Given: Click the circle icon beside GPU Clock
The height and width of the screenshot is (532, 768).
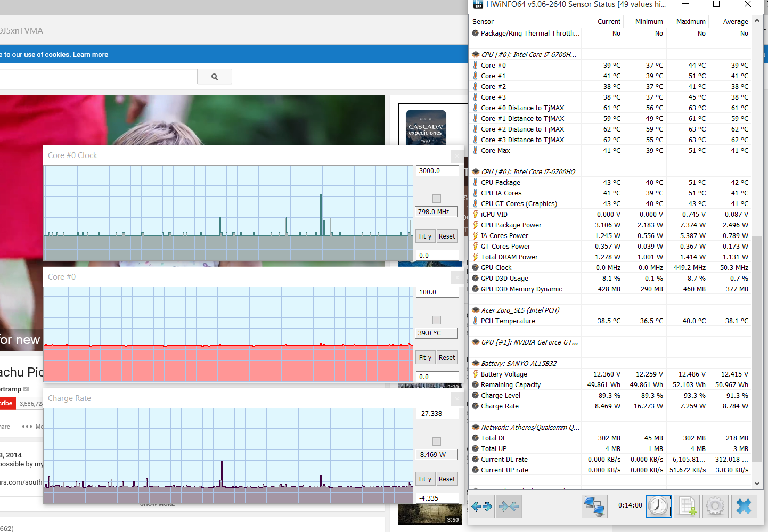Looking at the screenshot, I should 476,267.
